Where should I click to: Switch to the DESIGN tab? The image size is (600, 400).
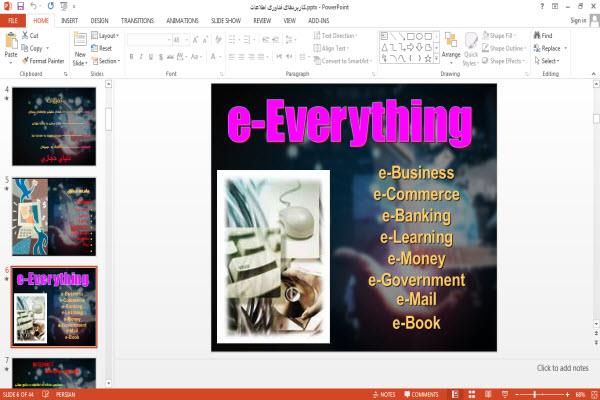click(x=99, y=21)
